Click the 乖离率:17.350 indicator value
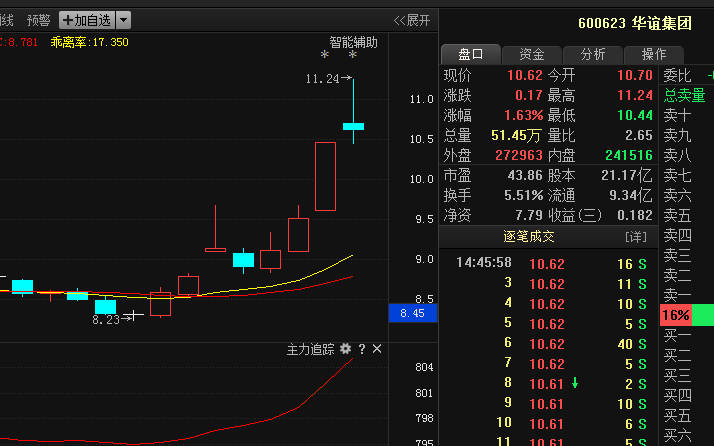The width and height of the screenshot is (714, 446). point(90,42)
